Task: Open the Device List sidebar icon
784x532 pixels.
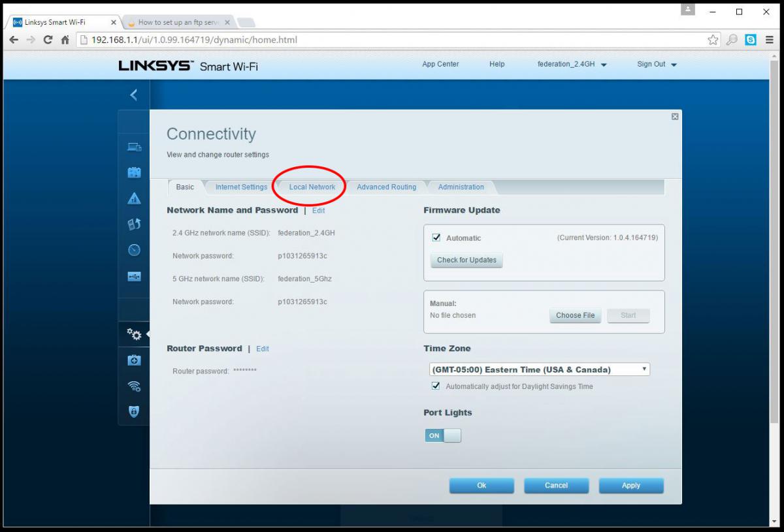Action: click(134, 147)
